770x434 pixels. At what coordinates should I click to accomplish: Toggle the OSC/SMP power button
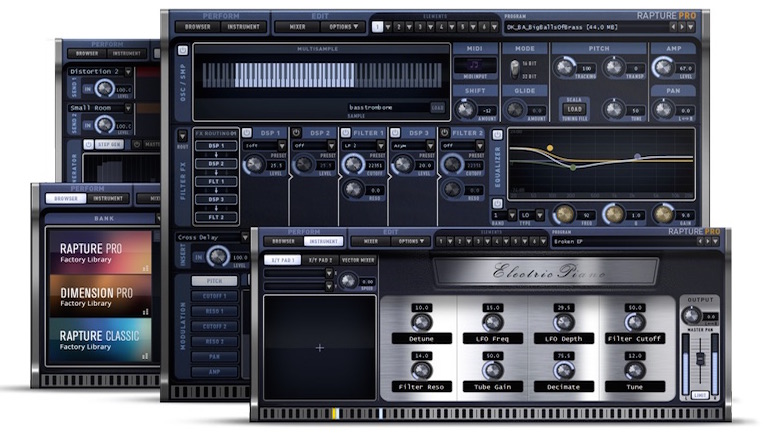click(x=182, y=51)
